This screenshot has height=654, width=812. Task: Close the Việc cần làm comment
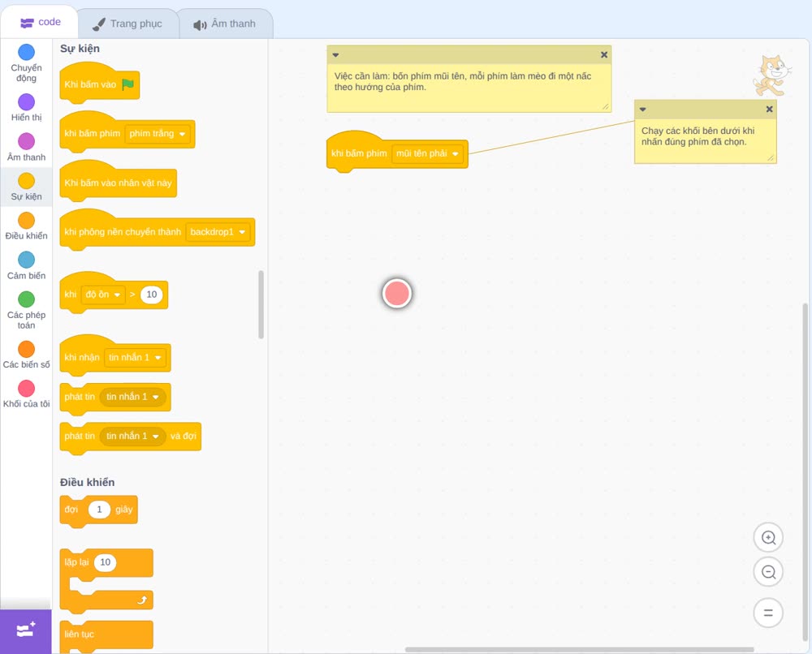tap(604, 55)
